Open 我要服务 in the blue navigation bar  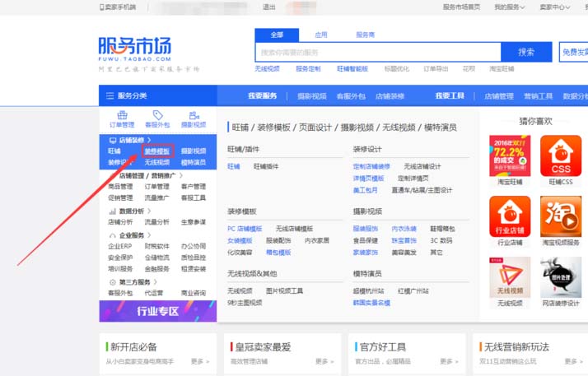coord(263,96)
